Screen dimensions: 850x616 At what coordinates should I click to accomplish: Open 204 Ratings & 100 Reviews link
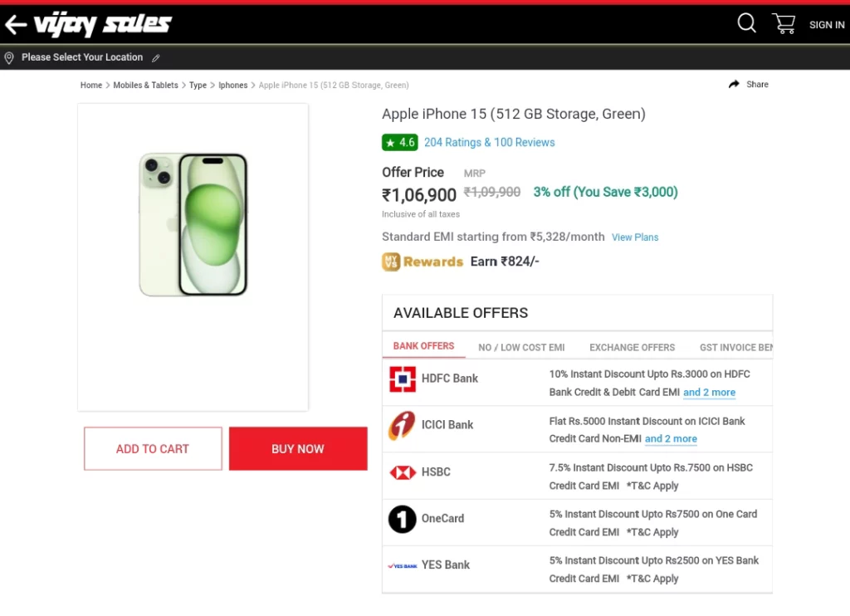click(x=490, y=143)
